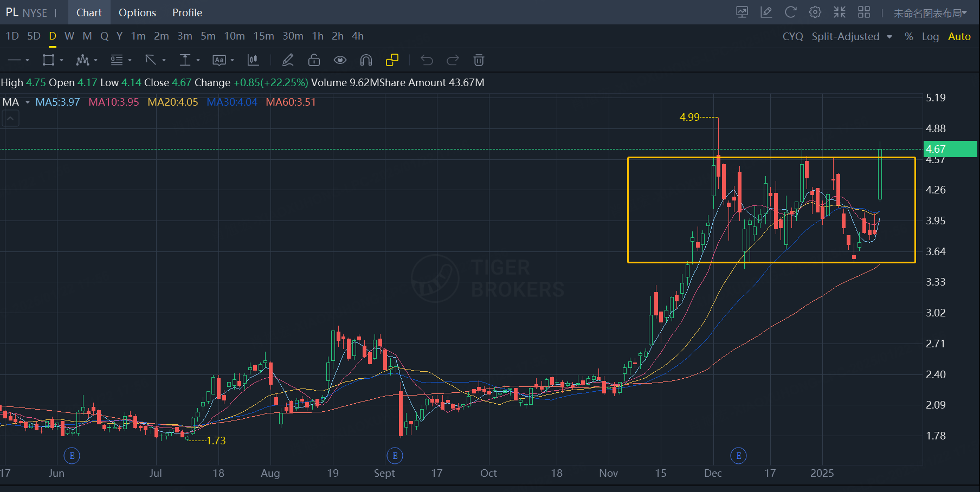Expand the arrow tool options arrow
The height and width of the screenshot is (492, 980).
pos(164,60)
